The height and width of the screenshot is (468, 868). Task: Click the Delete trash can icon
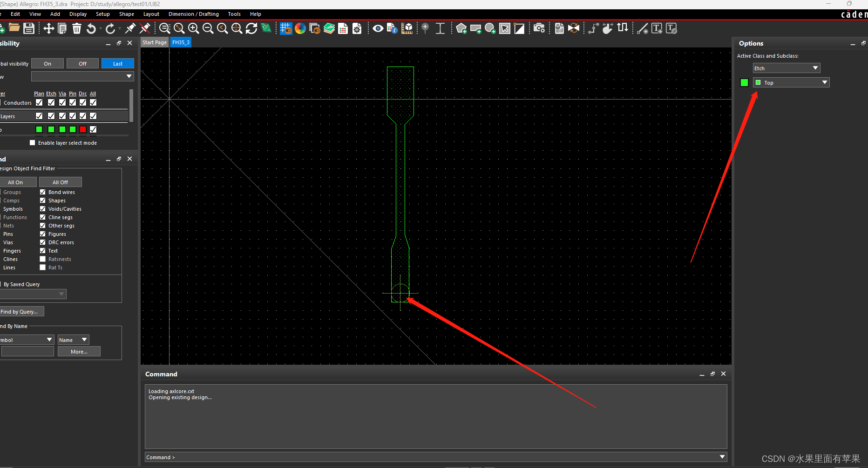coord(77,28)
